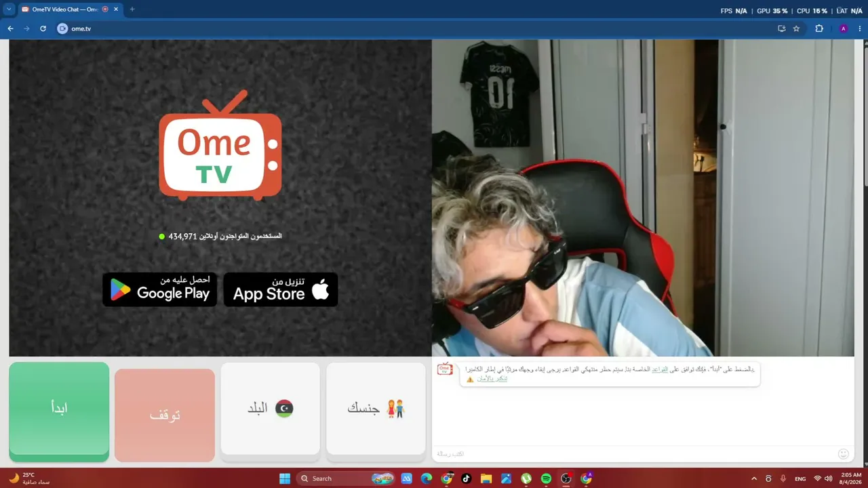Show hidden system tray icons
Screen dimensions: 868x488
pos(754,479)
